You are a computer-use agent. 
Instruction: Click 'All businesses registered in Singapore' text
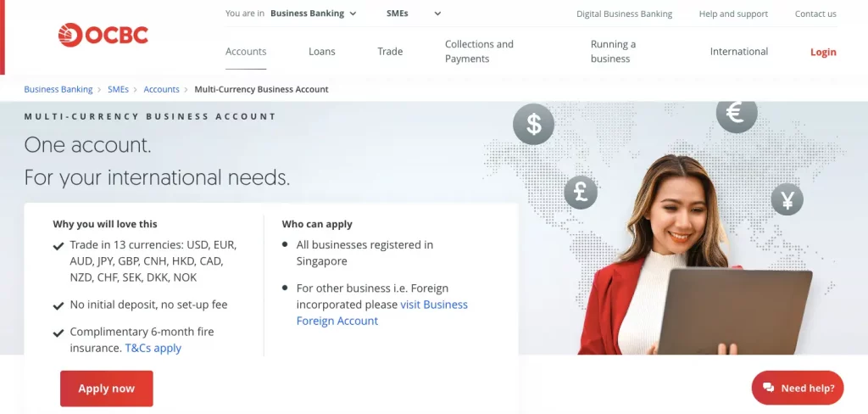(x=364, y=253)
